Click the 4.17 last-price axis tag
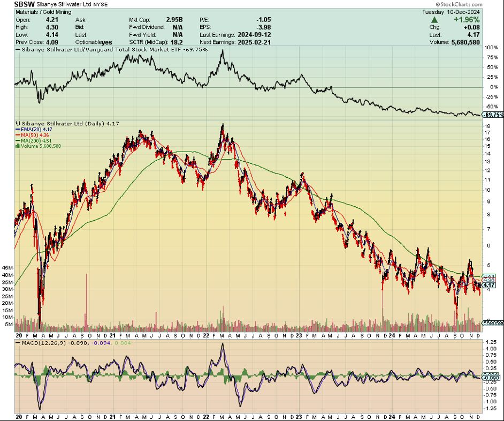The height and width of the screenshot is (421, 504). [x=489, y=285]
